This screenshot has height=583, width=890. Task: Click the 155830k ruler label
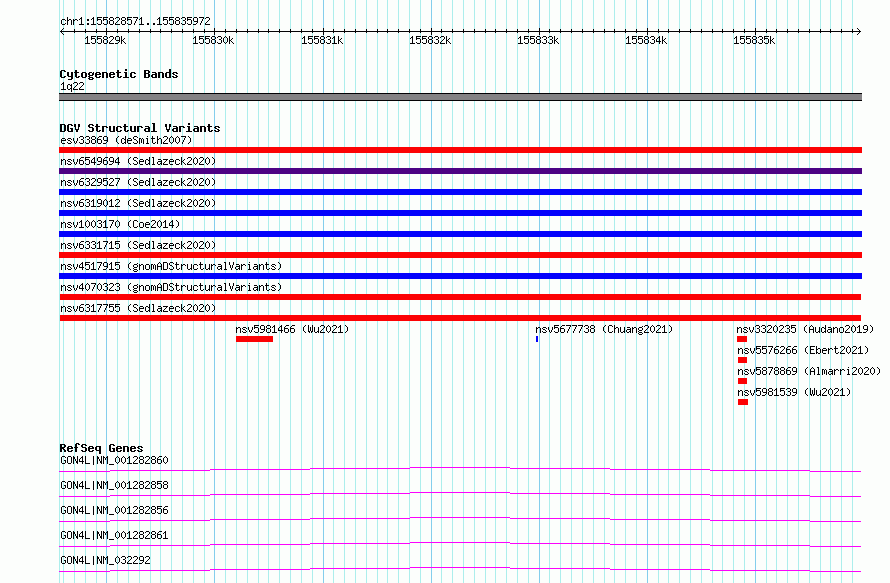click(213, 40)
